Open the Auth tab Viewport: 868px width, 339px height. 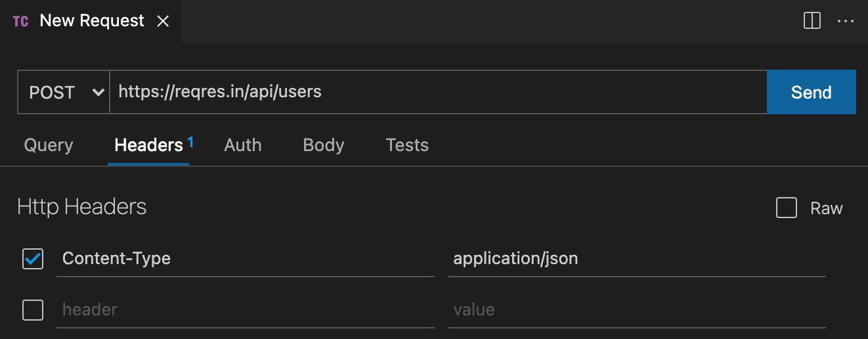(243, 145)
